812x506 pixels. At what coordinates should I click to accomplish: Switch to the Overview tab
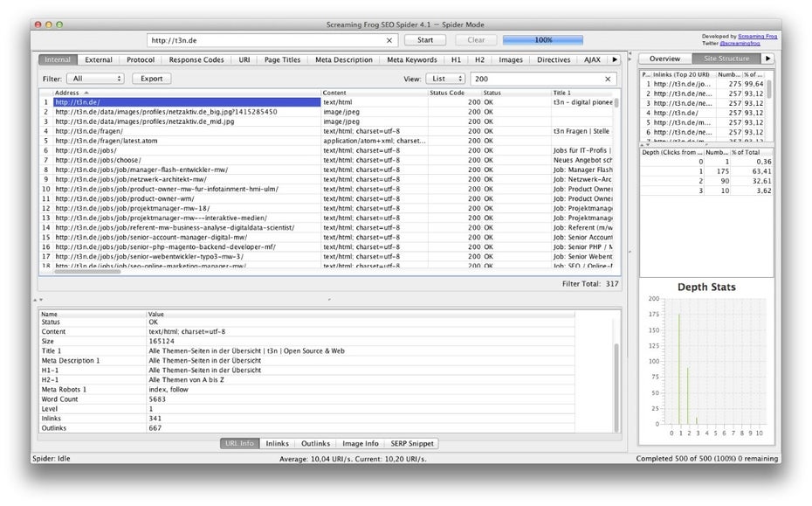point(665,59)
